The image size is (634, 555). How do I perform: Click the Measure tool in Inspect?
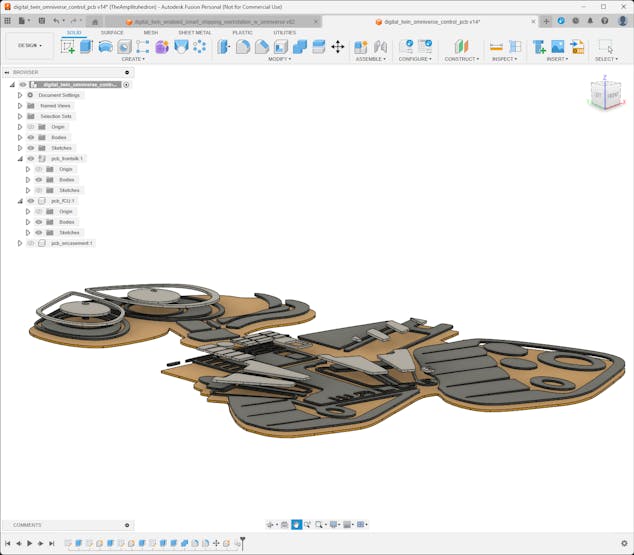click(496, 46)
